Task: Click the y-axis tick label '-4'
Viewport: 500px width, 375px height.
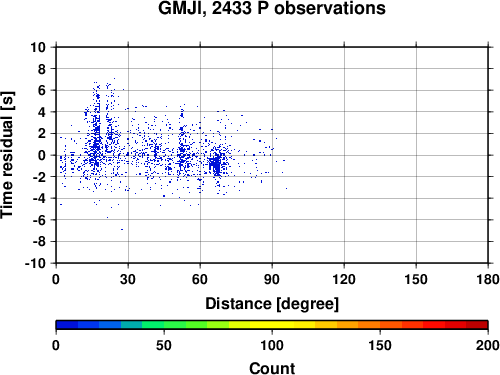Action: (39, 198)
